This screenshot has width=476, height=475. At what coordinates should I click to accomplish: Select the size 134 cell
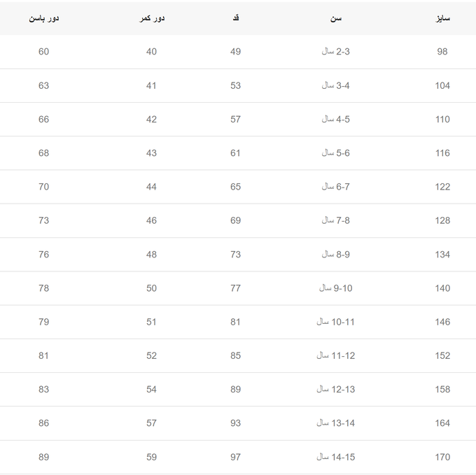pos(442,255)
